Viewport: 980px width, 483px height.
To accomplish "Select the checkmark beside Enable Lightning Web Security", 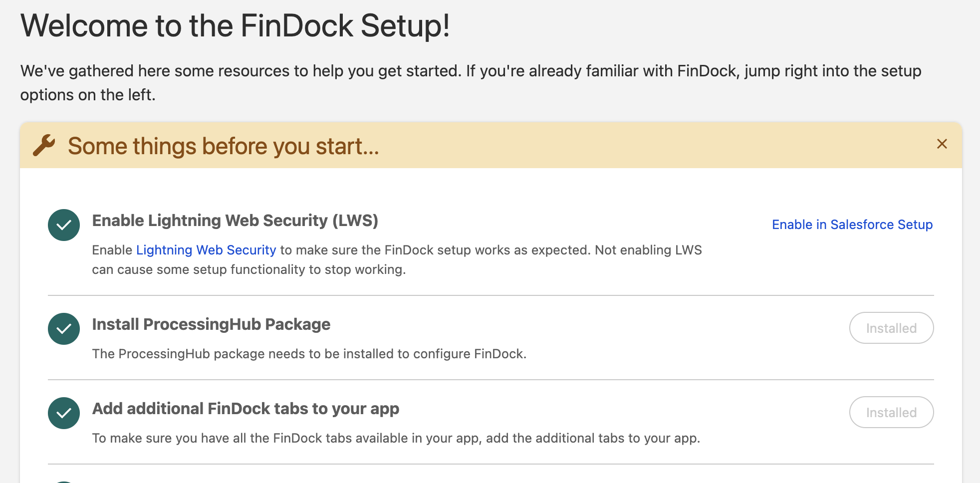I will (x=63, y=225).
